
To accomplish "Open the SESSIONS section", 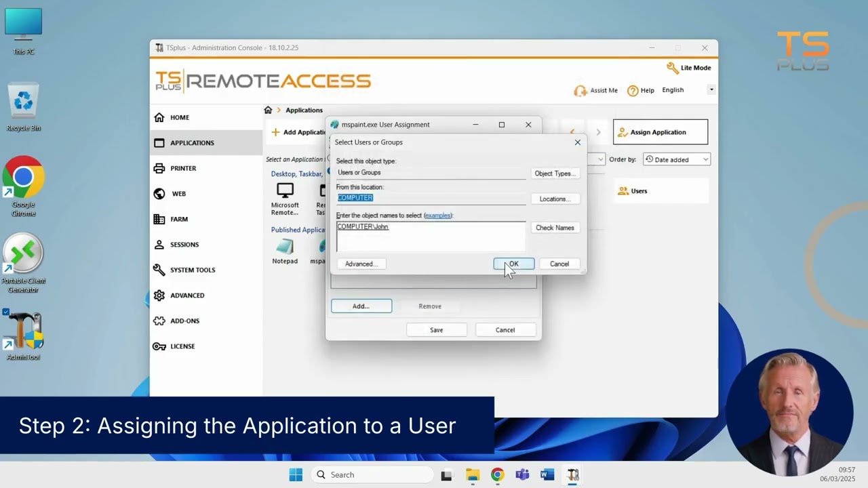I will [206, 245].
